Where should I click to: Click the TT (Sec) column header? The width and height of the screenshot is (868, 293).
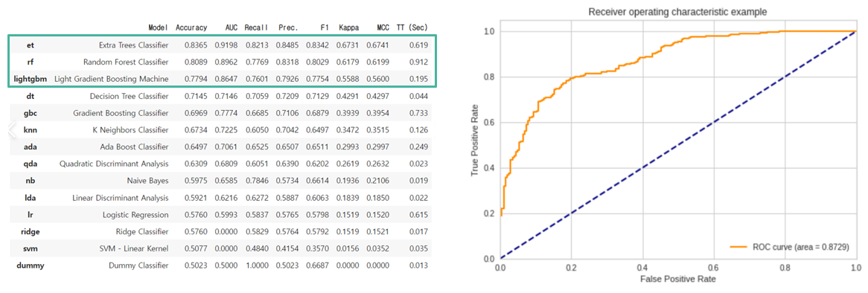tap(412, 27)
